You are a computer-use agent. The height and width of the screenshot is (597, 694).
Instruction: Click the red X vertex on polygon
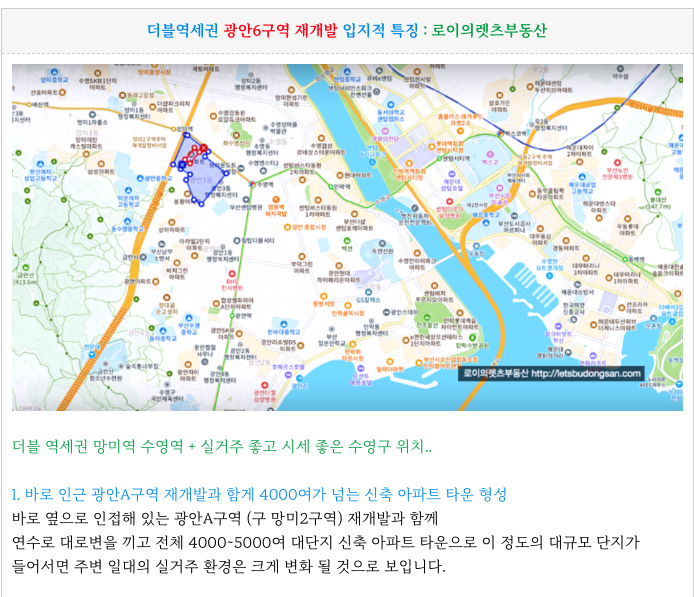coord(204,147)
